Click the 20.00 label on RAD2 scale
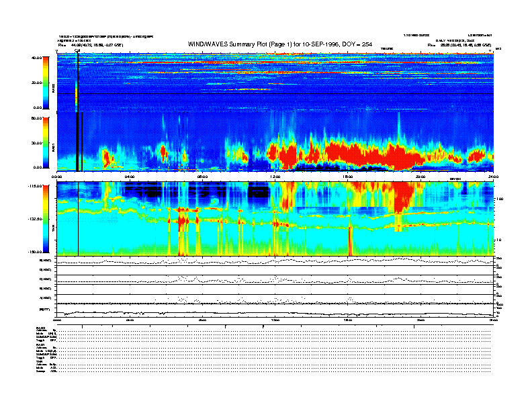 pos(36,83)
